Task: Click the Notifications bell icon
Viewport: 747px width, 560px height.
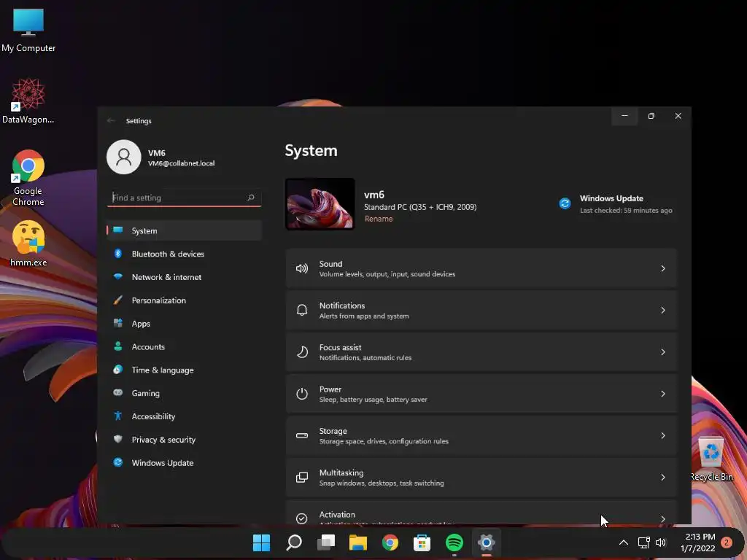Action: (302, 311)
